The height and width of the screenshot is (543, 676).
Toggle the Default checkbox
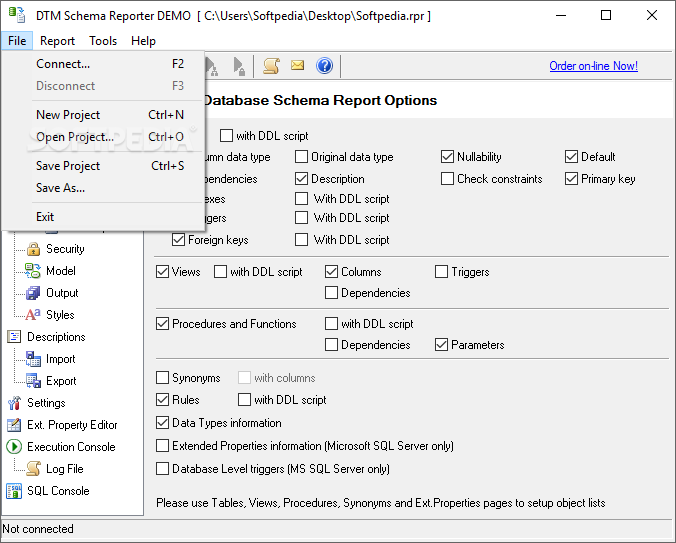coord(572,157)
